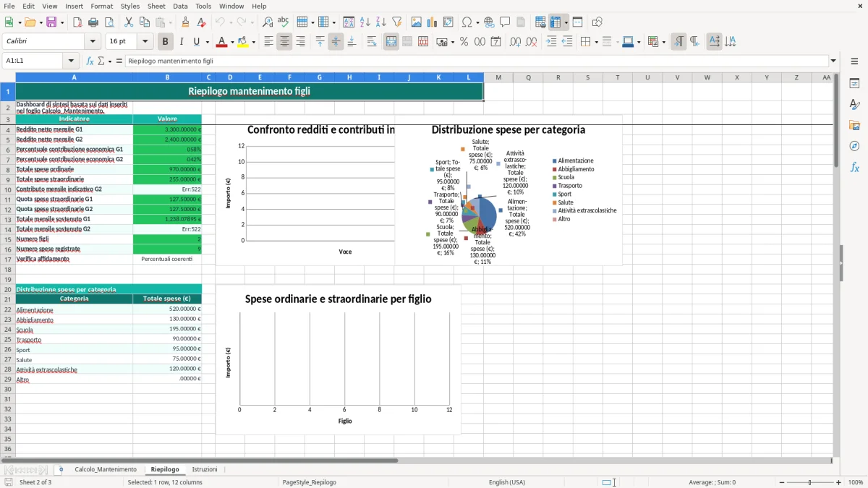Screen dimensions: 868x488
Task: Click Increase Indent icon
Action: tap(551, 42)
